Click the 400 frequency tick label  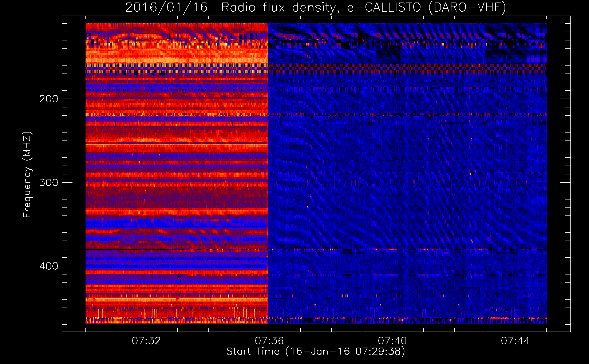click(x=49, y=266)
